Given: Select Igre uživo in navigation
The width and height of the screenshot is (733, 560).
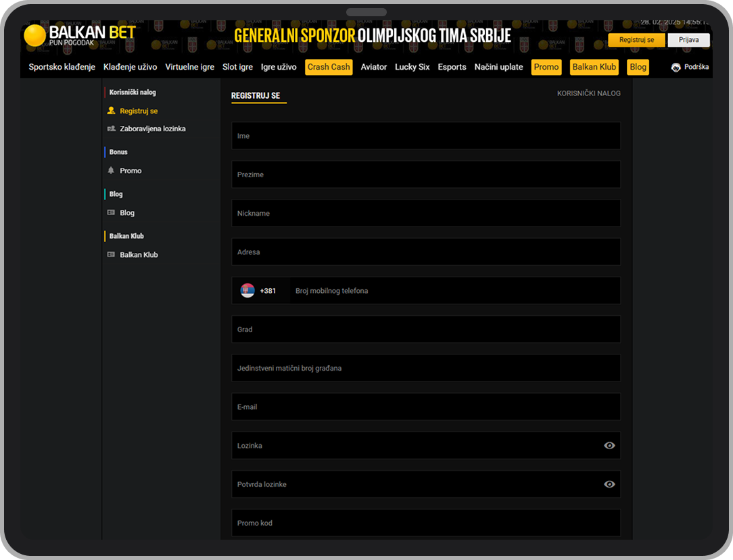Looking at the screenshot, I should [x=279, y=67].
